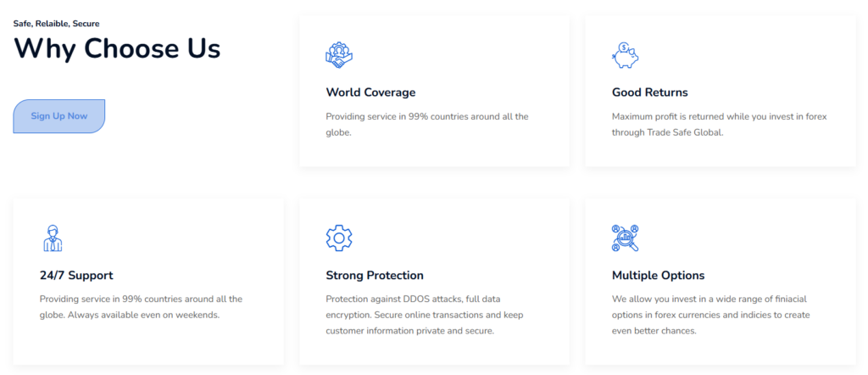Click the Why Choose Us title
Viewport: 868px width, 375px height.
click(x=117, y=48)
